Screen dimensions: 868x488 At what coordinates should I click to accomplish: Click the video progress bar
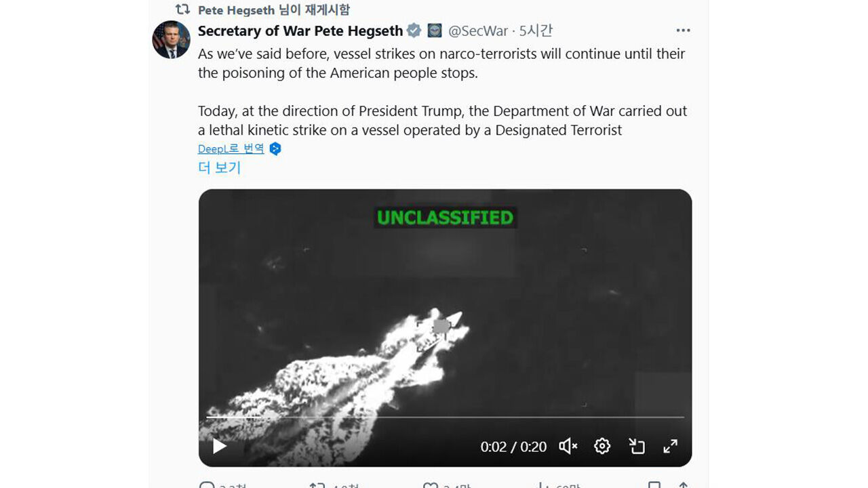click(x=445, y=418)
